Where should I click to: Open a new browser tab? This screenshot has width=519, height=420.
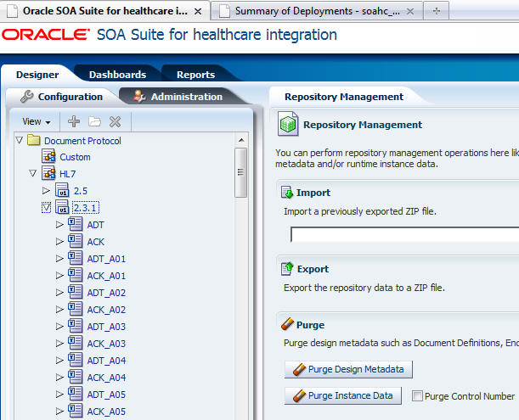(x=437, y=11)
